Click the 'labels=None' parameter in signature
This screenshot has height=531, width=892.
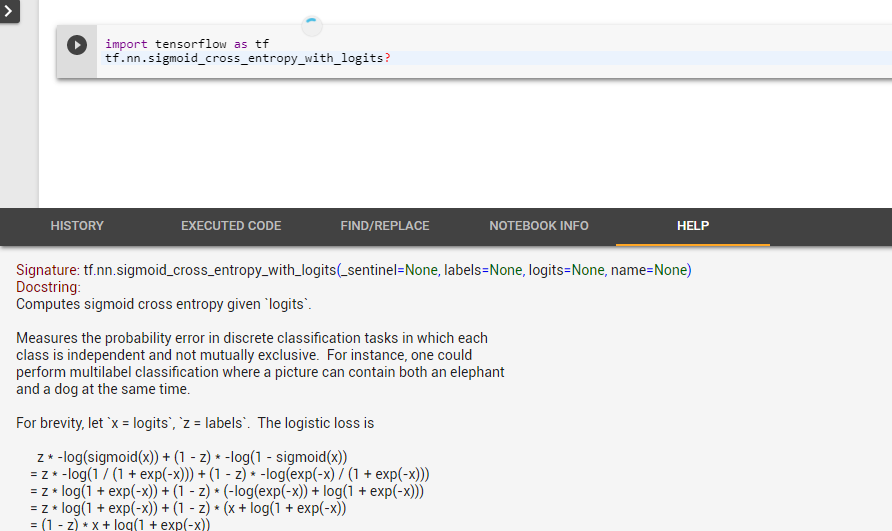(483, 270)
